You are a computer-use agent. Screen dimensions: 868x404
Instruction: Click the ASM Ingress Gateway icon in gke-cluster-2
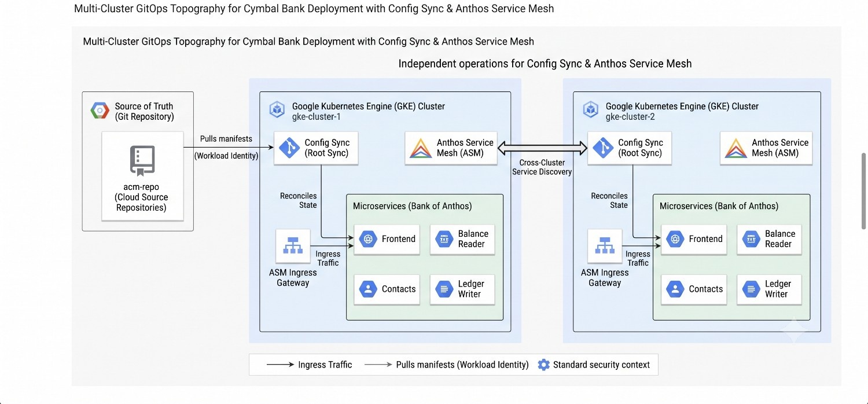[x=605, y=247]
